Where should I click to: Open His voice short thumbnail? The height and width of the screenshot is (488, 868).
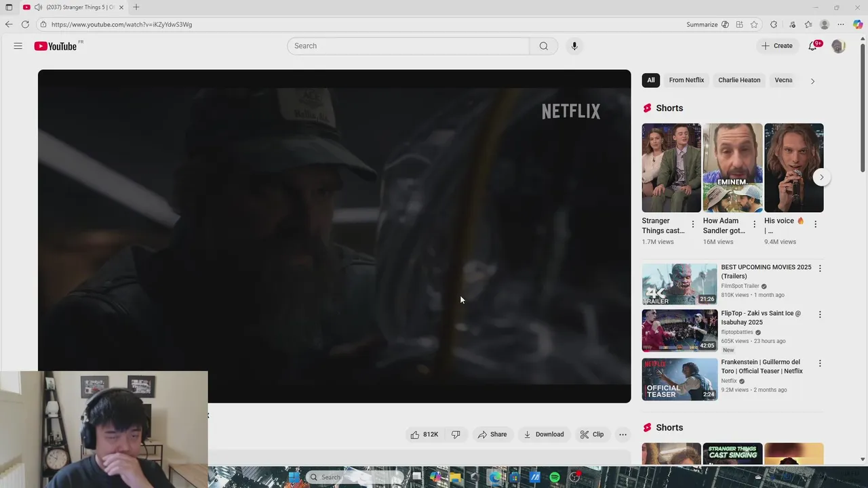(x=794, y=168)
